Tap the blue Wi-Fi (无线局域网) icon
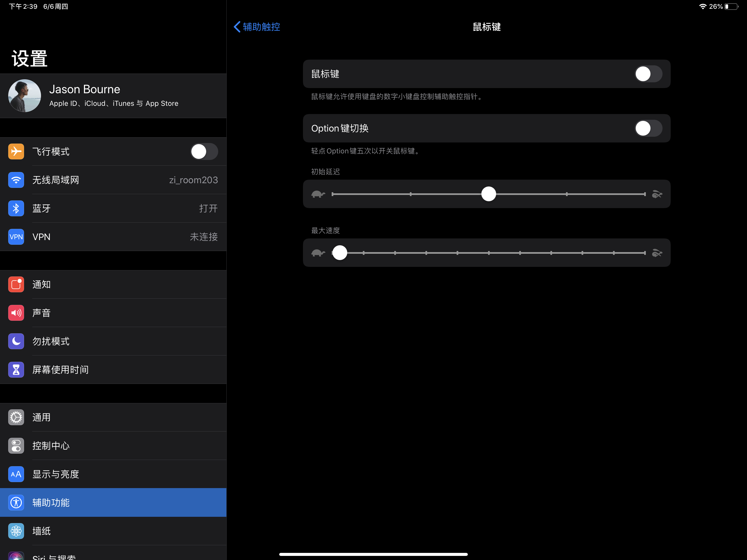Image resolution: width=747 pixels, height=560 pixels. coord(16,180)
